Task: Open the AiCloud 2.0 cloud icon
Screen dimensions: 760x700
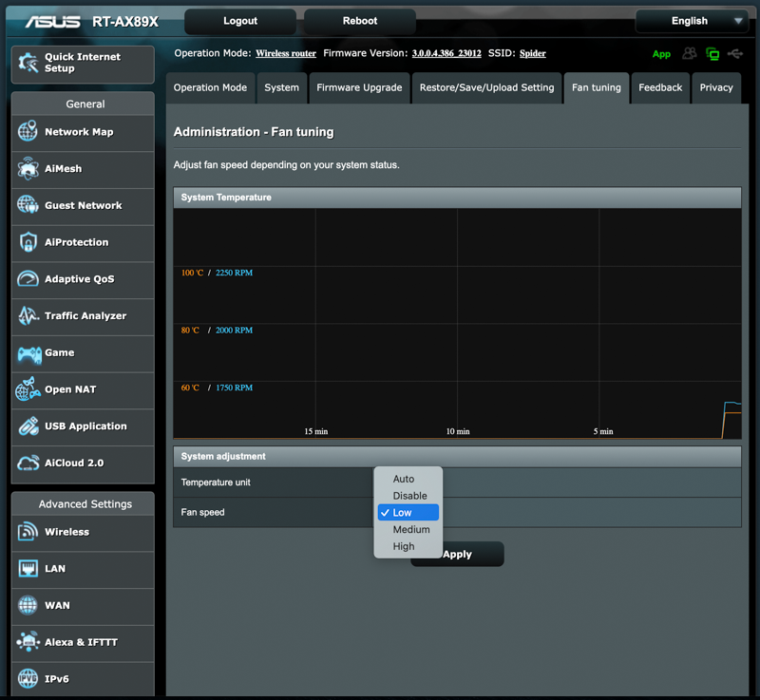Action: (28, 464)
